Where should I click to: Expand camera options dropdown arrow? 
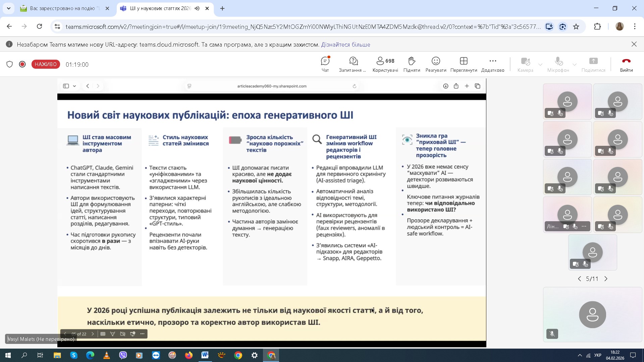pyautogui.click(x=540, y=64)
